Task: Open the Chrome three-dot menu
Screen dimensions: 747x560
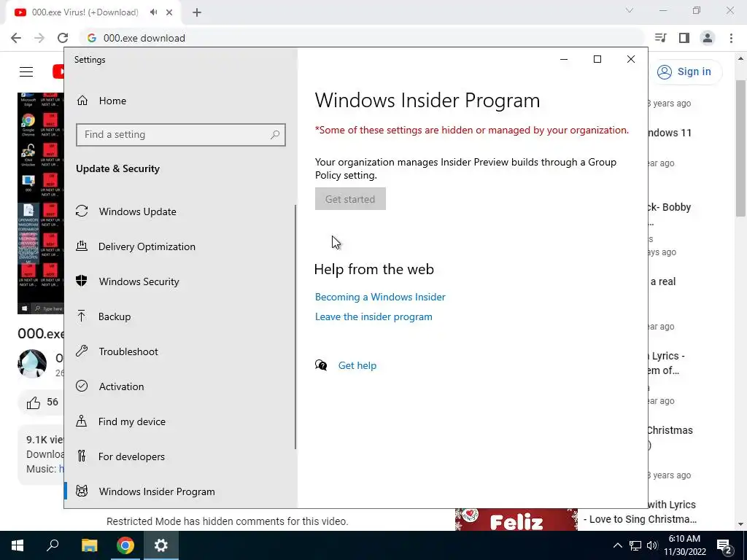Action: click(731, 38)
